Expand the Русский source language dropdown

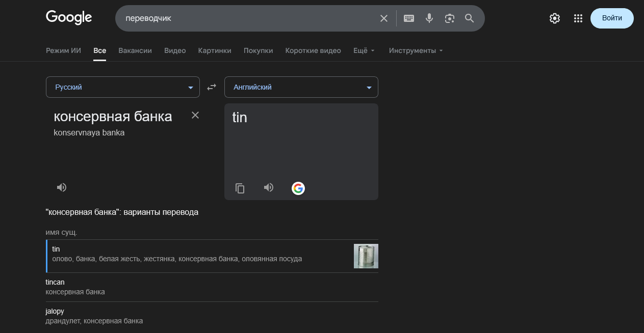[122, 87]
